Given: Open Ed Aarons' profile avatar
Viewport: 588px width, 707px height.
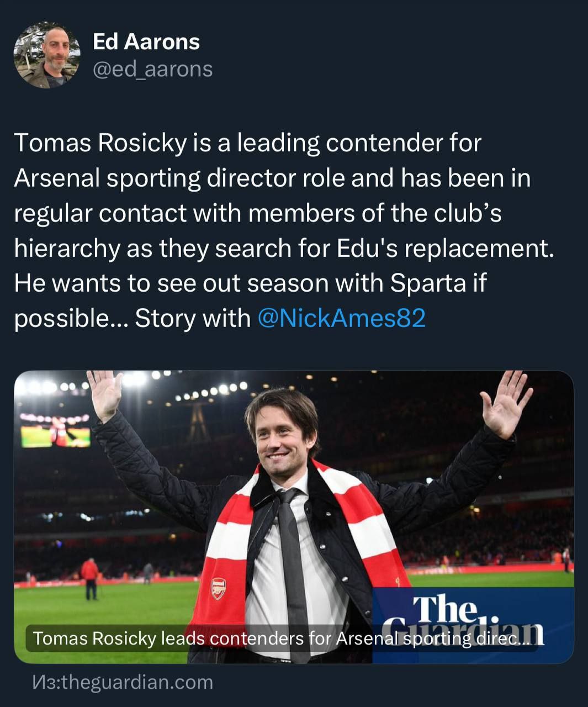Looking at the screenshot, I should point(47,55).
